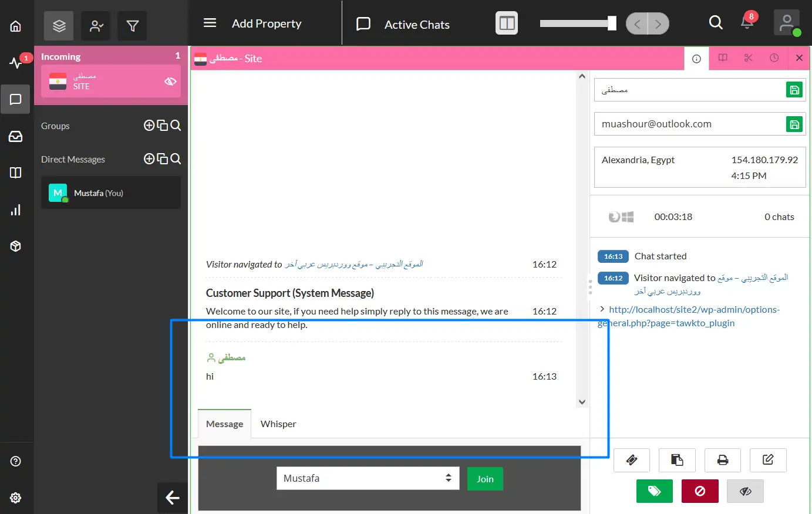Select the history clock tab
Image resolution: width=812 pixels, height=514 pixels.
[774, 58]
